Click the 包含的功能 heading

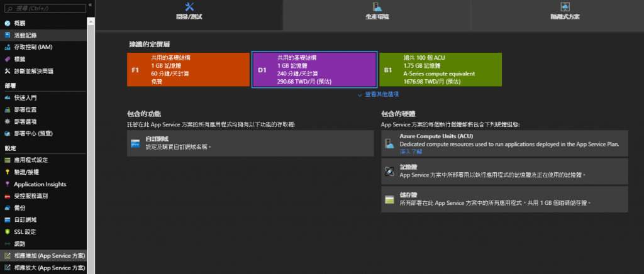click(144, 114)
